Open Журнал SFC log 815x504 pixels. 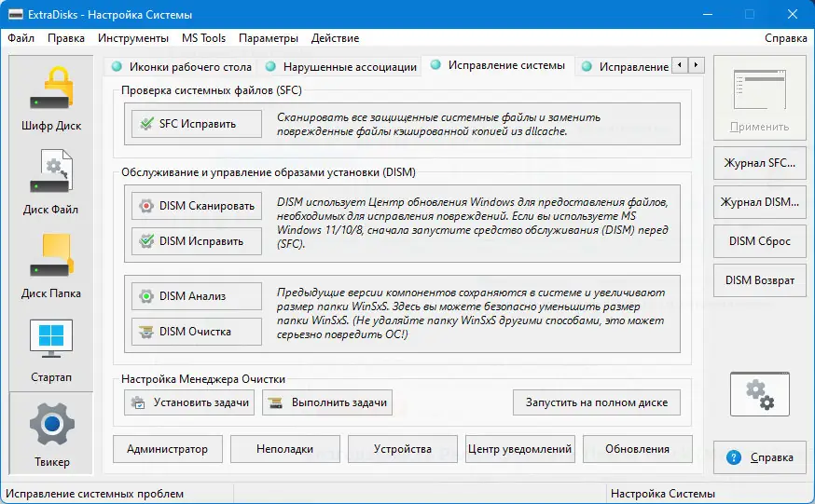click(759, 163)
